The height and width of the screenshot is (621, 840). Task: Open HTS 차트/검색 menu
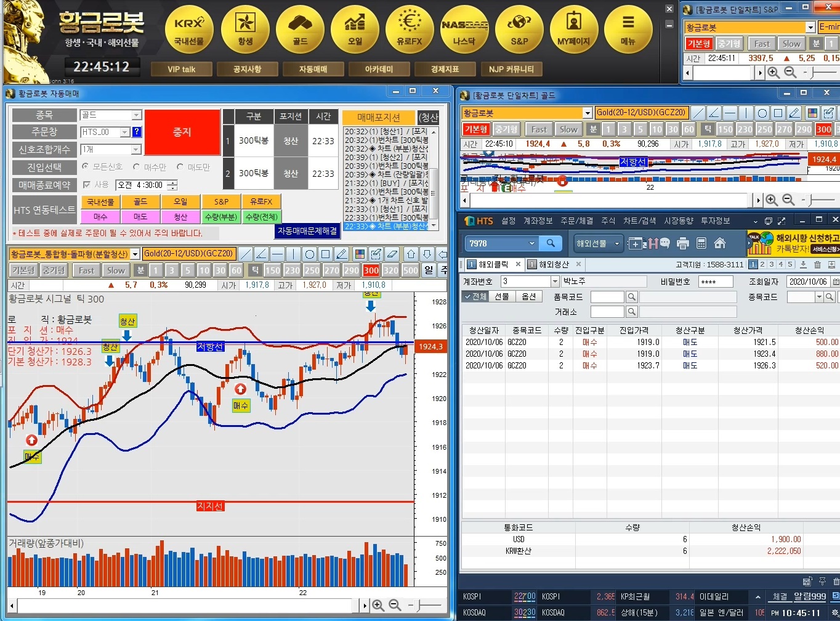[x=639, y=221]
